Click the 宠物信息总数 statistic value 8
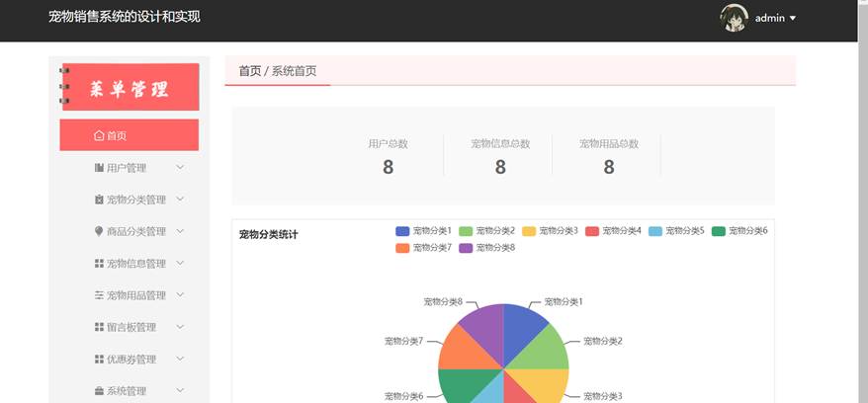868x403 pixels. [500, 166]
